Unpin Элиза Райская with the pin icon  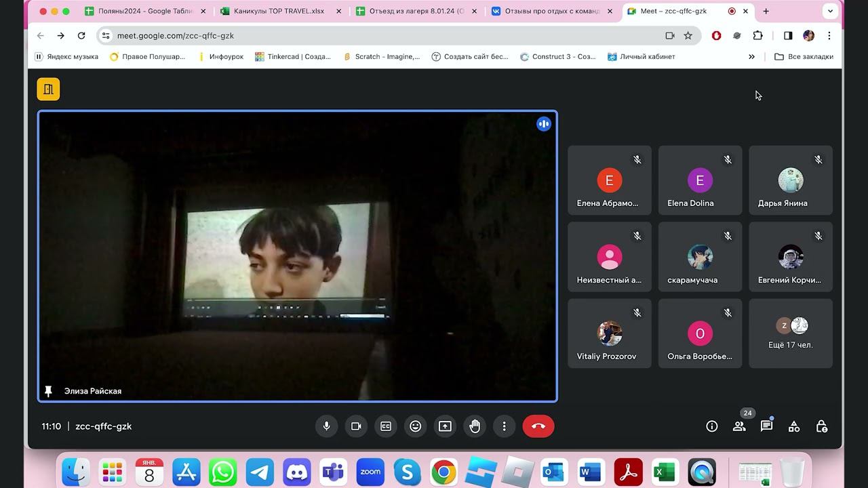click(x=48, y=391)
